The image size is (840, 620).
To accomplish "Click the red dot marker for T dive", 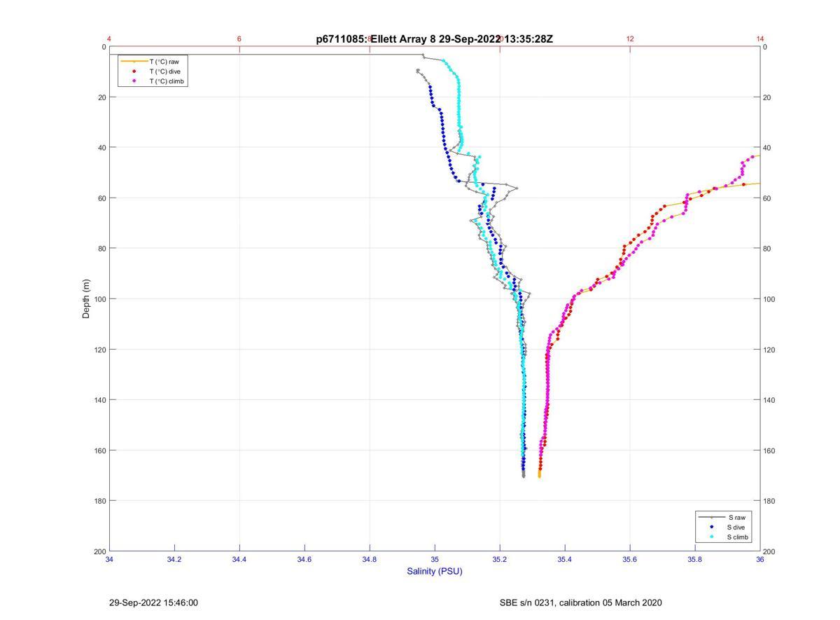I will tap(134, 71).
